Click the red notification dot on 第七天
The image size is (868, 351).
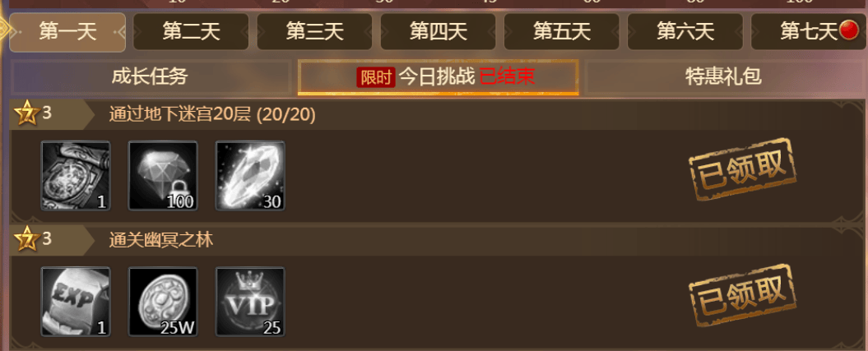pyautogui.click(x=848, y=31)
